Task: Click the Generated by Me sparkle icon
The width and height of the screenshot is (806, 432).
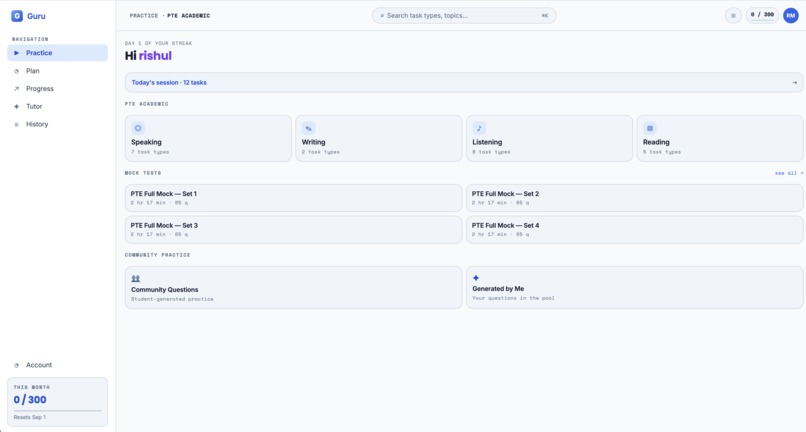Action: (476, 278)
